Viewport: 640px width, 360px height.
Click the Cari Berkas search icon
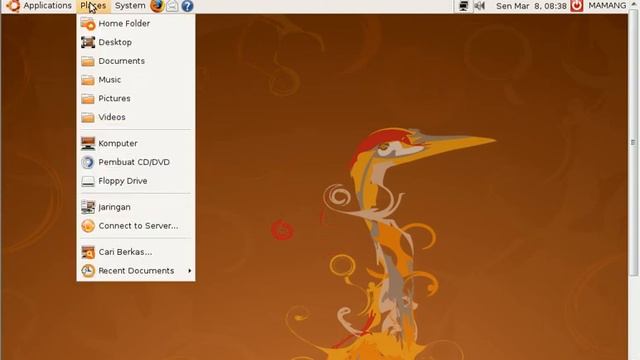tap(88, 252)
